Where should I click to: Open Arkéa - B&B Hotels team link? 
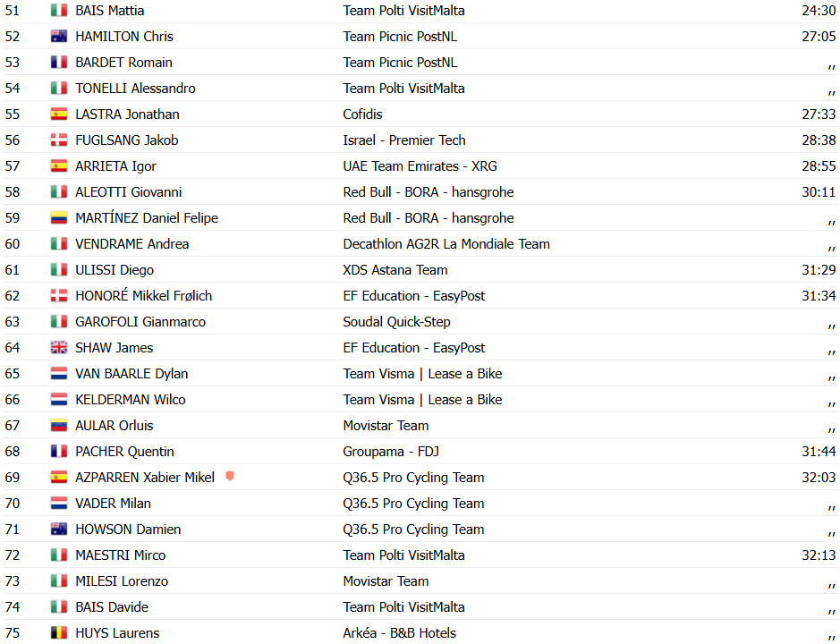pyautogui.click(x=400, y=632)
